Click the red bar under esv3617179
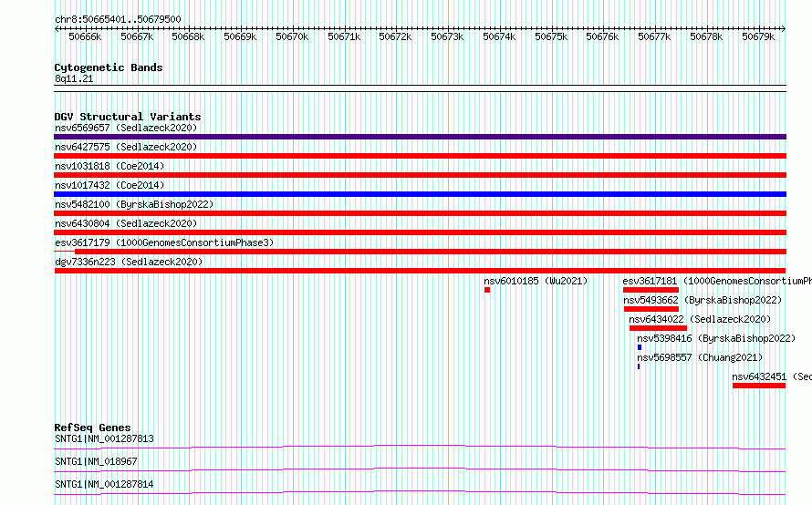The image size is (812, 505). pyautogui.click(x=431, y=252)
